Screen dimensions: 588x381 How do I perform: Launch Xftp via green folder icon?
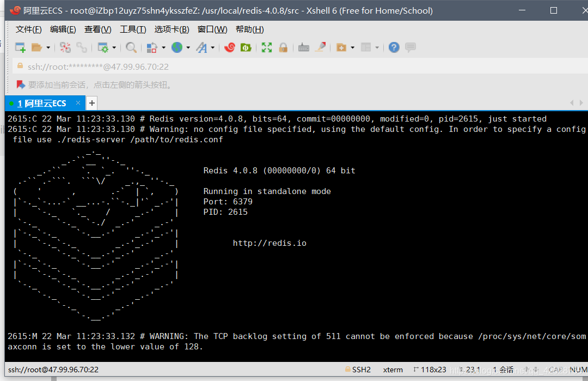(246, 47)
